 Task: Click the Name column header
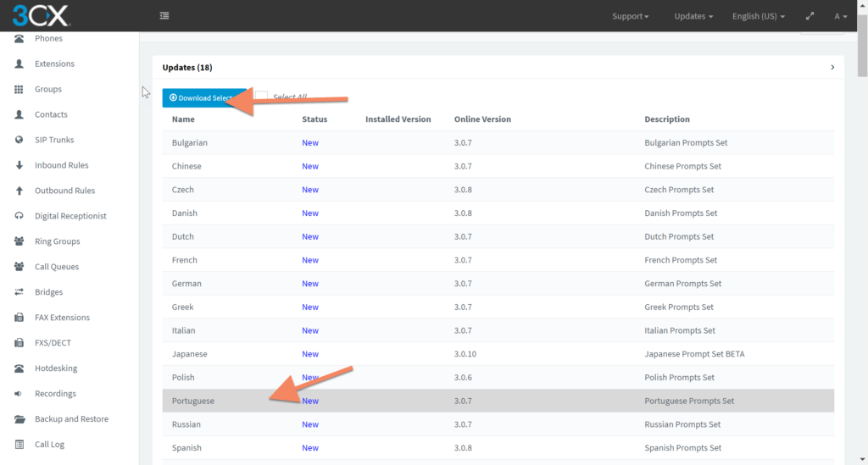coord(183,119)
